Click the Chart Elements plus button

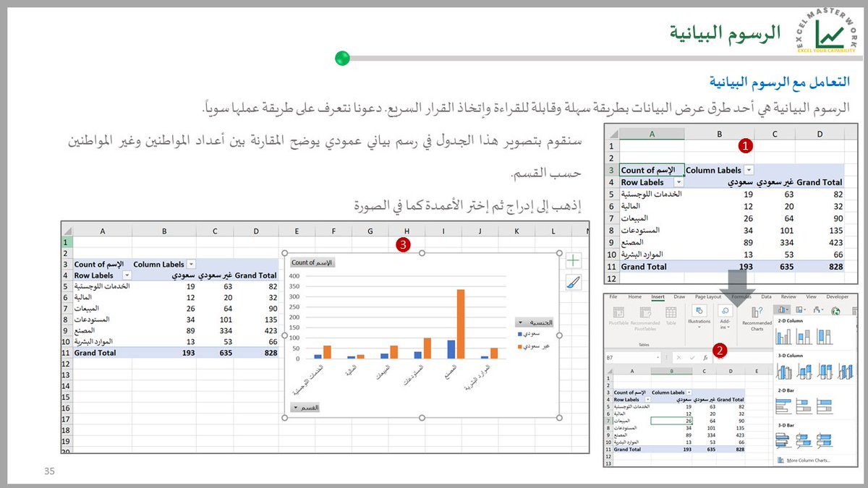[573, 261]
